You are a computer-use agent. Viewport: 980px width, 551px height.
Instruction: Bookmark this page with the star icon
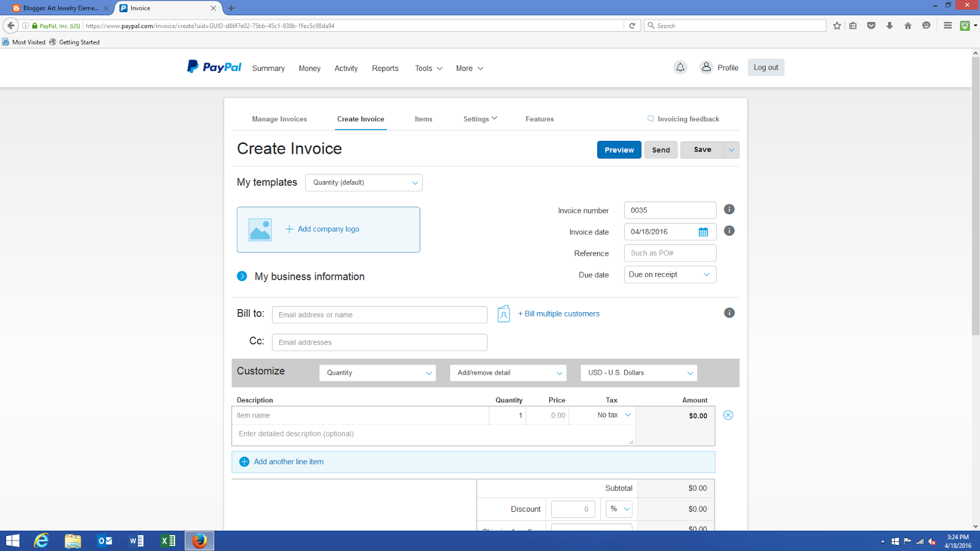click(x=837, y=26)
